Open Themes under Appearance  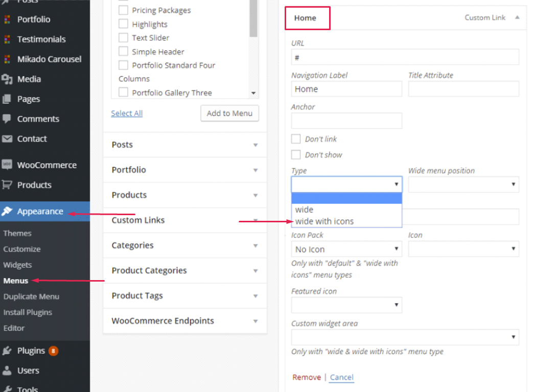[x=17, y=233]
